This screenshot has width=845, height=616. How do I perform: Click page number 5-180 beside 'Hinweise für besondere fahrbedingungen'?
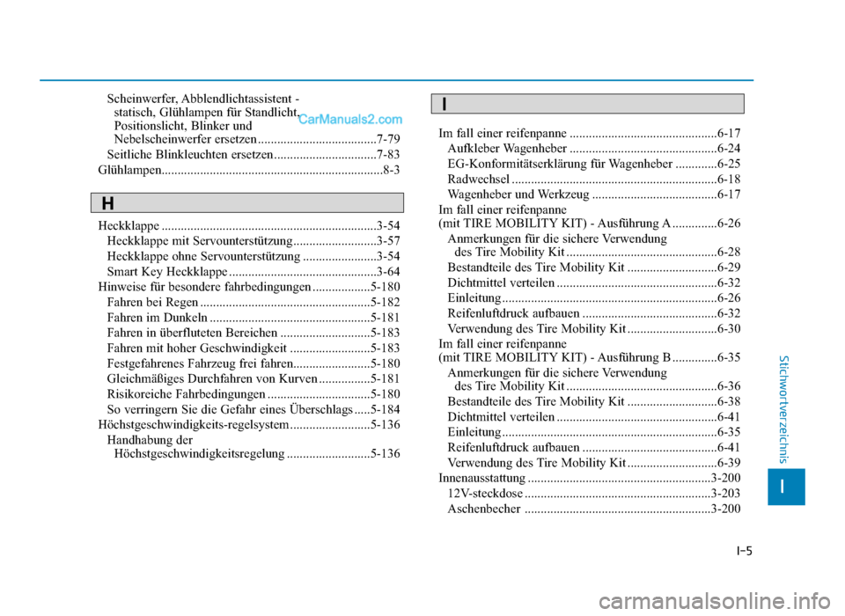point(386,287)
